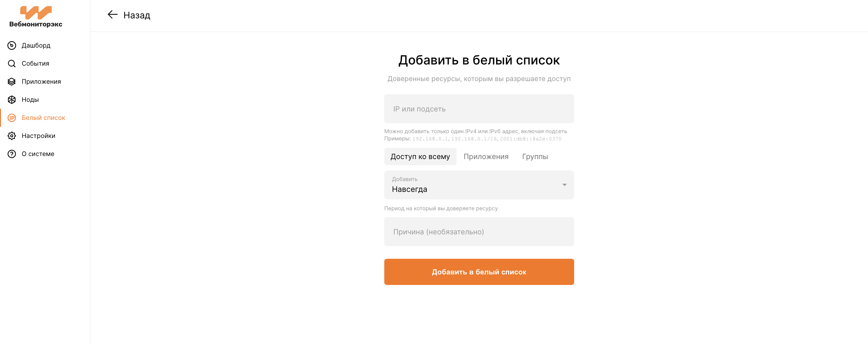Screen dimensions: 868x344
Task: Select the Ноды cube icon
Action: point(12,100)
